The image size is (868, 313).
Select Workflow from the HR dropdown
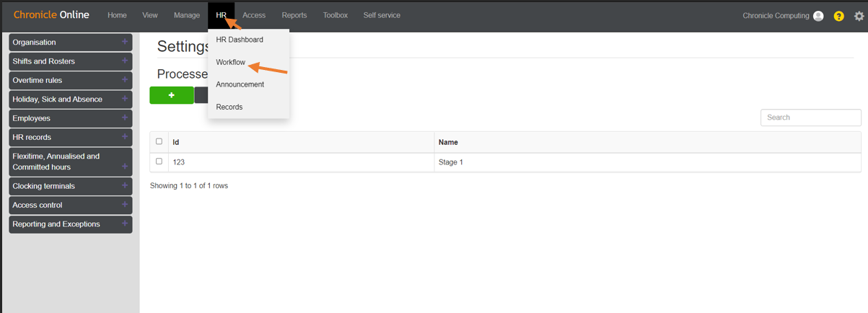231,62
